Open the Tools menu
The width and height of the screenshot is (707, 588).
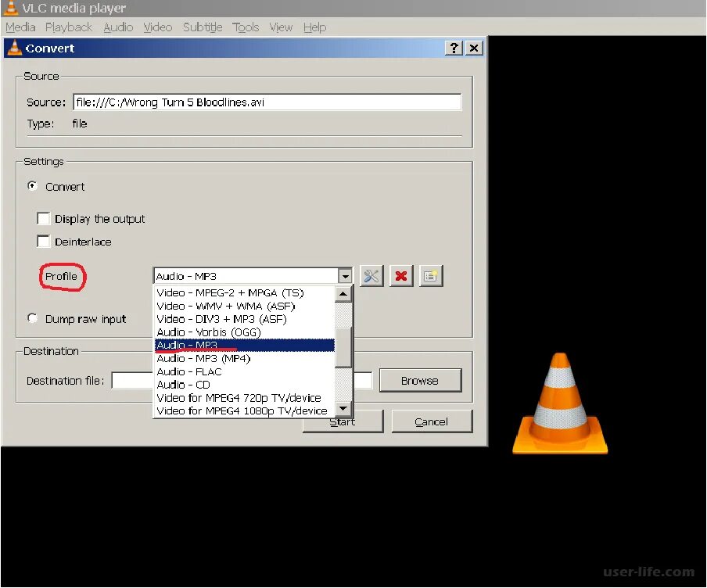tap(246, 27)
